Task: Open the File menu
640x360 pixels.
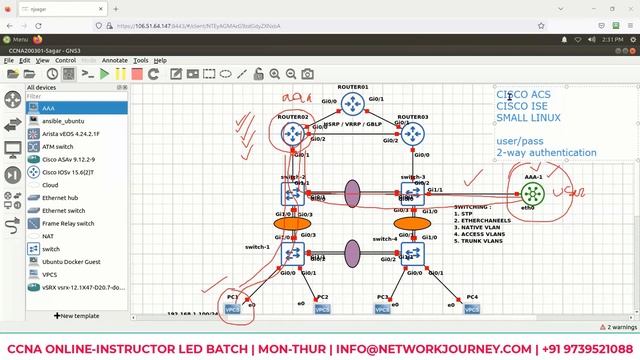Action: (x=9, y=60)
